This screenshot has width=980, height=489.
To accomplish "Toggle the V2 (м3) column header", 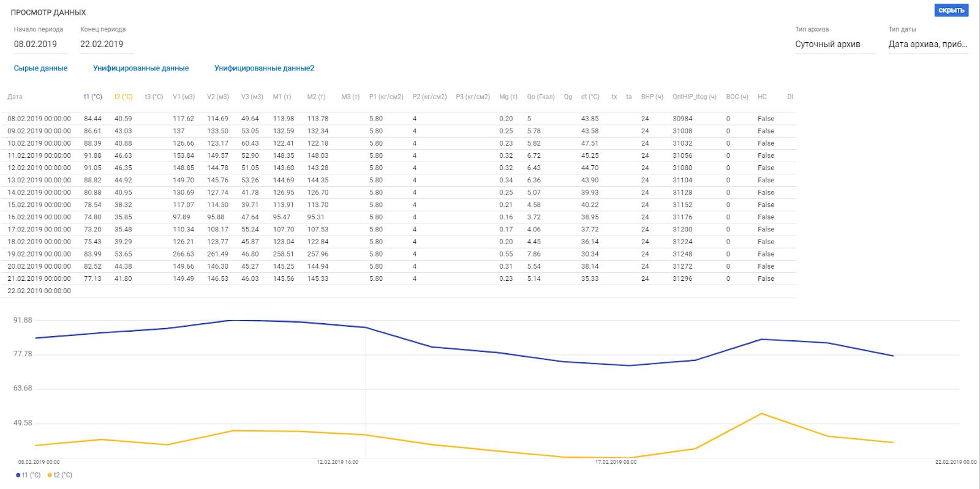I will pos(218,97).
